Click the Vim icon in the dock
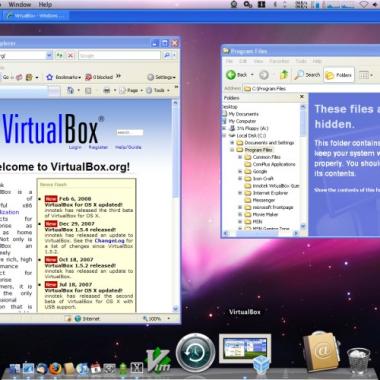The height and width of the screenshot is (380, 380). point(158,360)
